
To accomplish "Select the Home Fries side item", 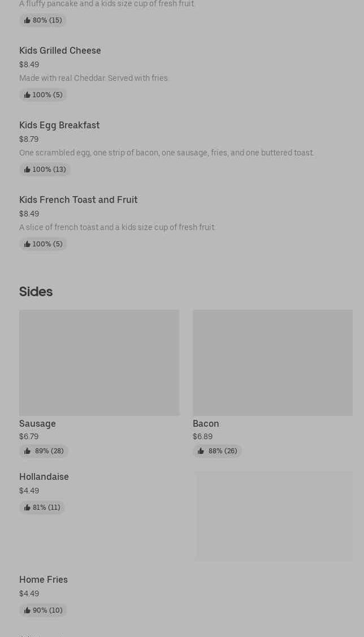I will (44, 580).
